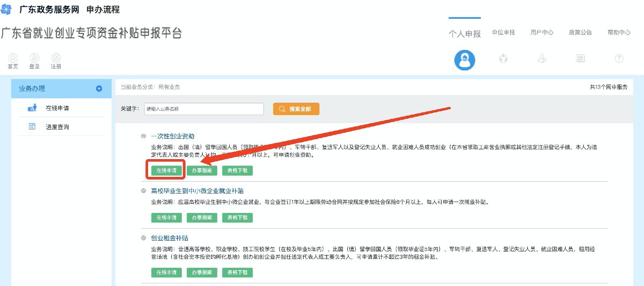Click 在线申请 under 一次性创业资助
The height and width of the screenshot is (286, 644).
pos(166,171)
